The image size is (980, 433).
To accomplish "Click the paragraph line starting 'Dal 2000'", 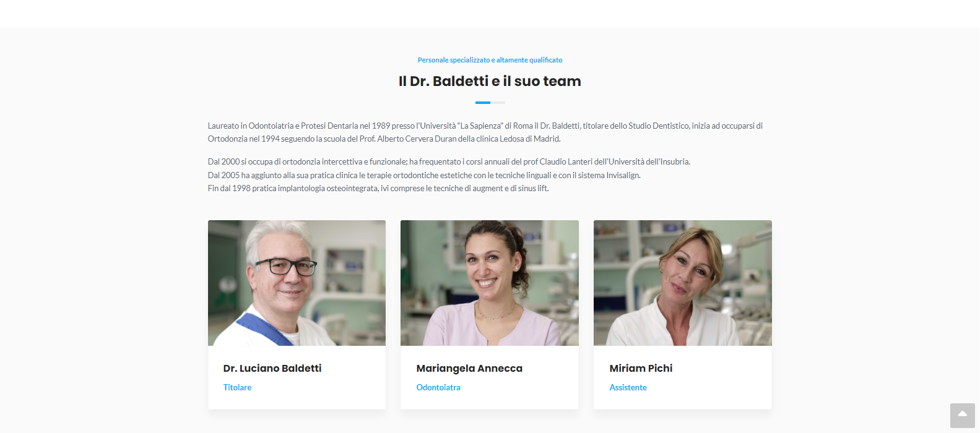I will (449, 161).
